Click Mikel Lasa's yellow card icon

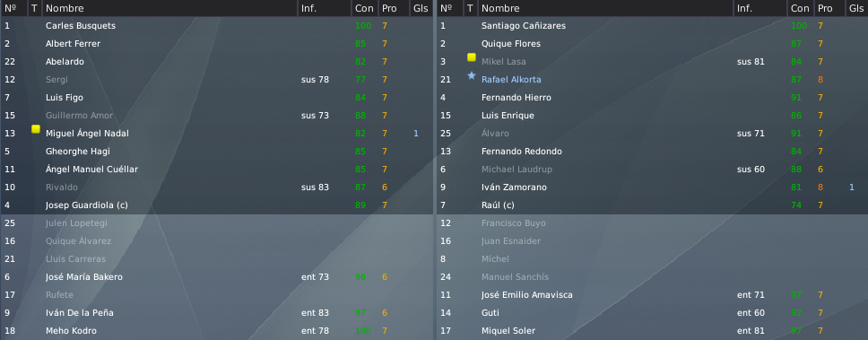coord(472,57)
